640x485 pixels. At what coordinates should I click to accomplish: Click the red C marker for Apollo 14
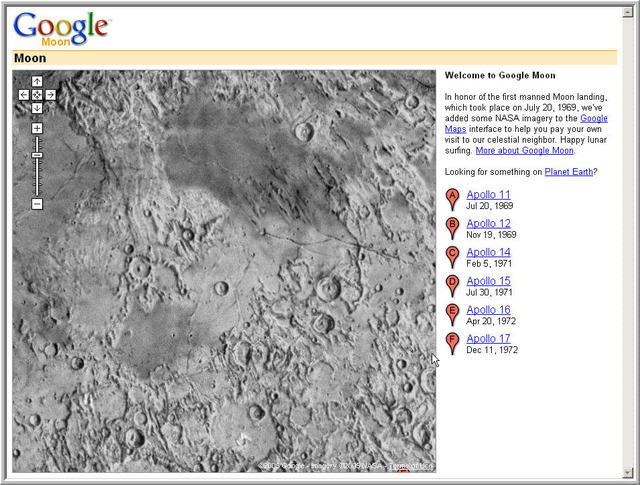pos(452,257)
